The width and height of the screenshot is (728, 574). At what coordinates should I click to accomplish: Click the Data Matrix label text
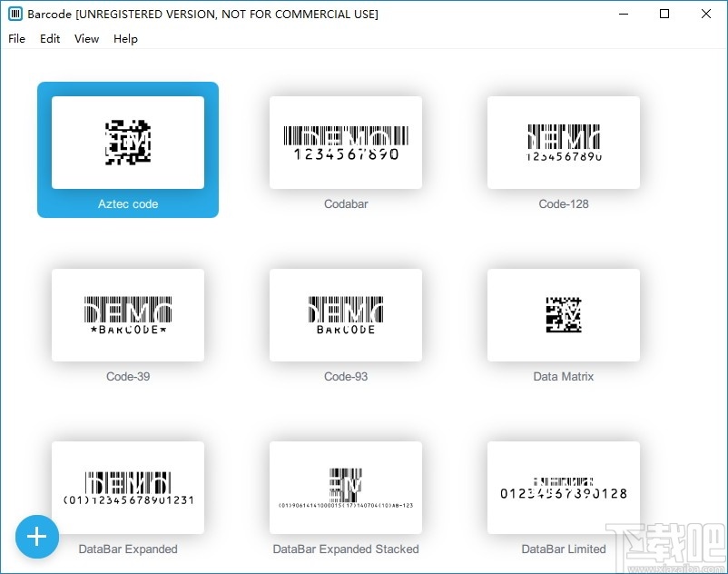click(564, 376)
